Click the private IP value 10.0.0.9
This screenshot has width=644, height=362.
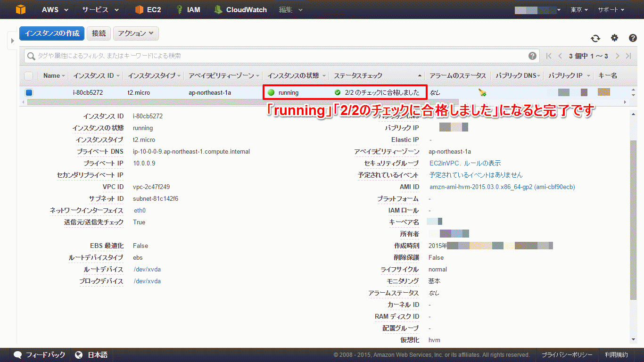[x=144, y=164]
